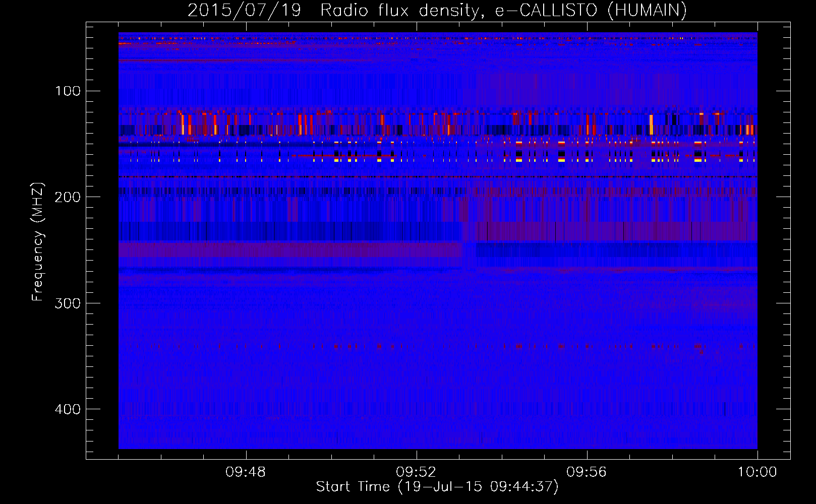Click the 'Start Time (19-Jul-15 09:44:37)' label
This screenshot has width=816, height=504.
437,487
